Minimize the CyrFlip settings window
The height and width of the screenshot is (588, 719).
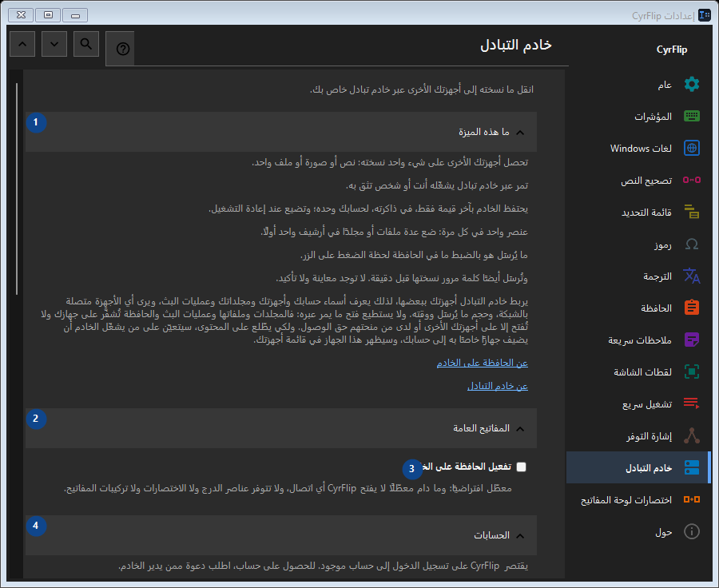click(x=75, y=15)
